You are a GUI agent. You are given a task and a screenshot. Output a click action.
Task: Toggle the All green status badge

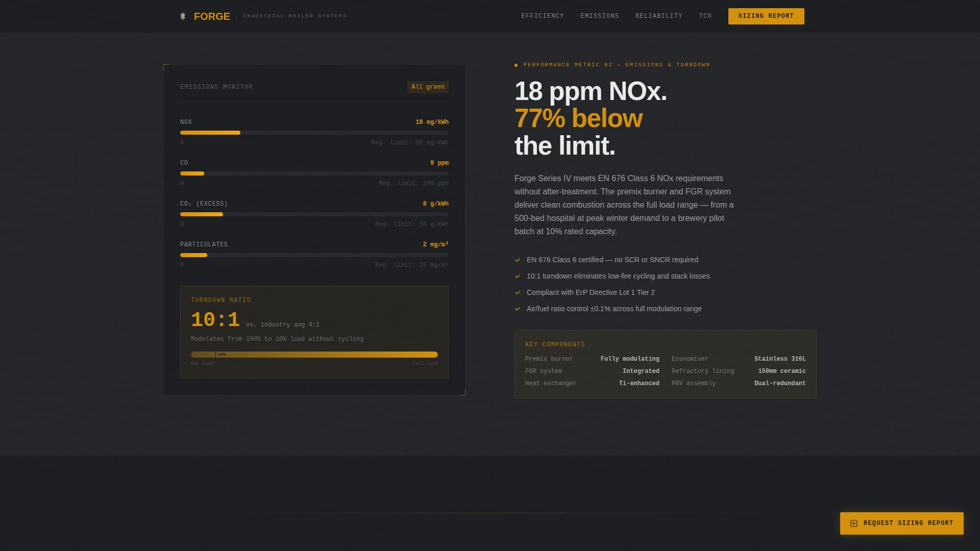click(428, 87)
